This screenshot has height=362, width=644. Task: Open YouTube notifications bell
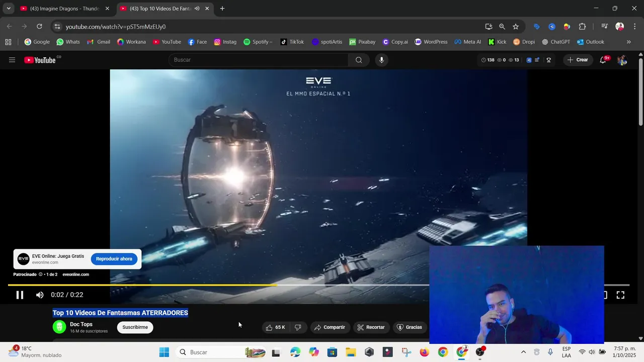click(603, 60)
